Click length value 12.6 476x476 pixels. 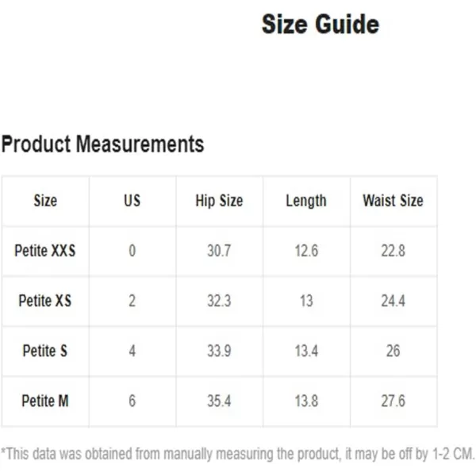[x=306, y=251]
